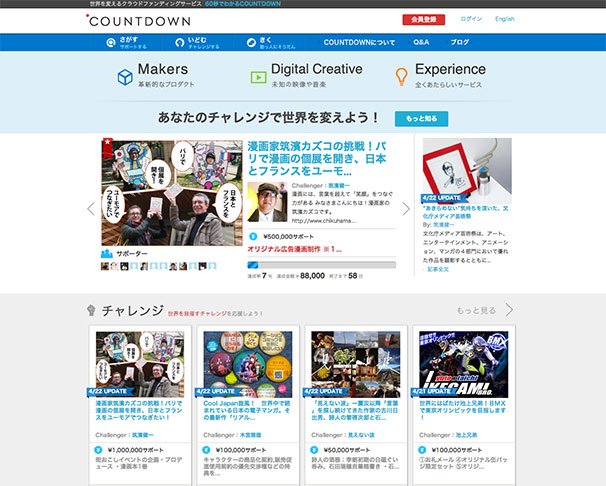The height and width of the screenshot is (486, 606).
Task: Open COUNTDOWNについて in the nav bar
Action: click(359, 42)
